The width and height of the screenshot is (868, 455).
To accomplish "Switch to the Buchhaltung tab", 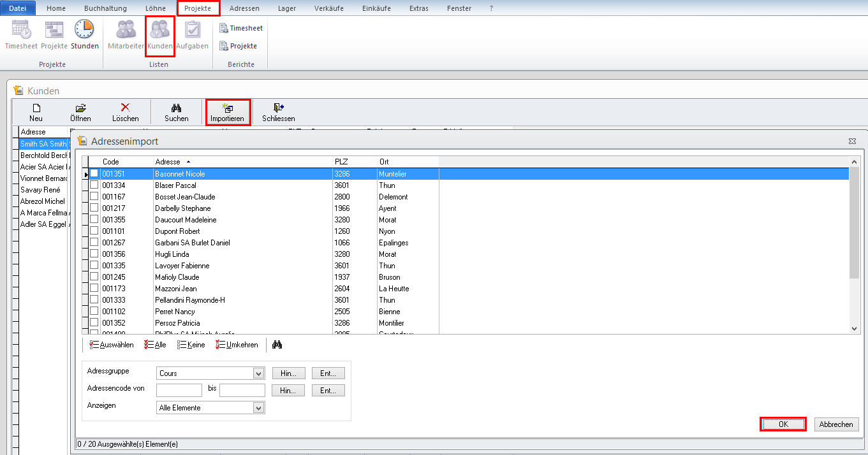I will coord(105,8).
